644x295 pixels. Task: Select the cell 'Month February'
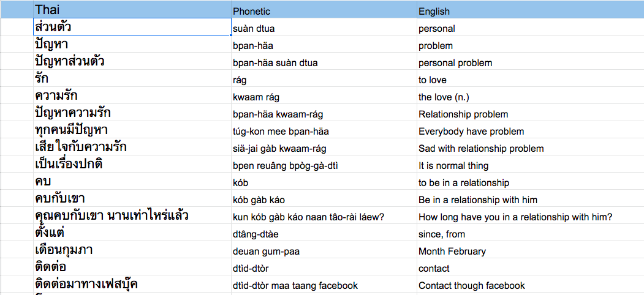click(530, 252)
